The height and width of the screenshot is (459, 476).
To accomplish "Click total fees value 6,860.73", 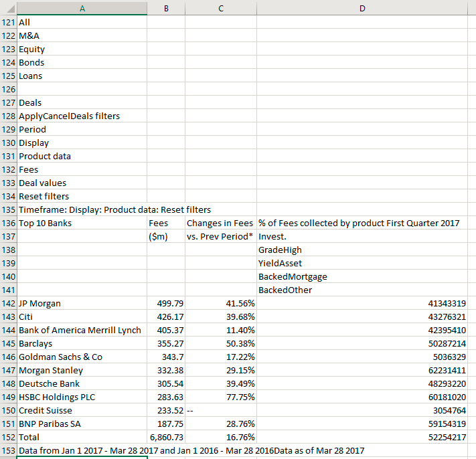I will click(x=166, y=437).
